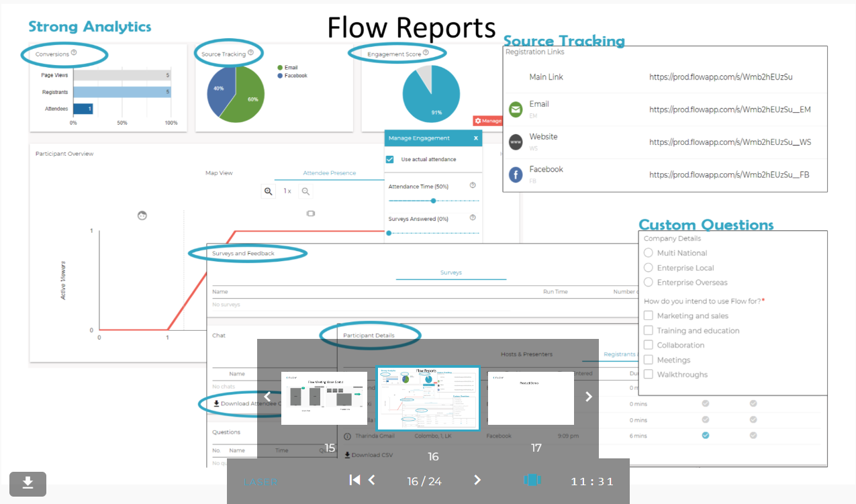Show later thumbnails with right strip arrow
The height and width of the screenshot is (504, 856).
pos(589,397)
